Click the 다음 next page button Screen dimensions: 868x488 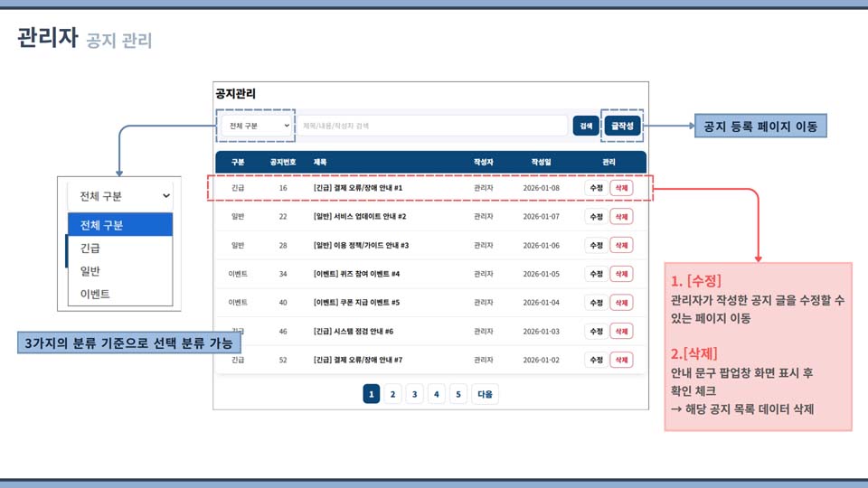coord(485,394)
